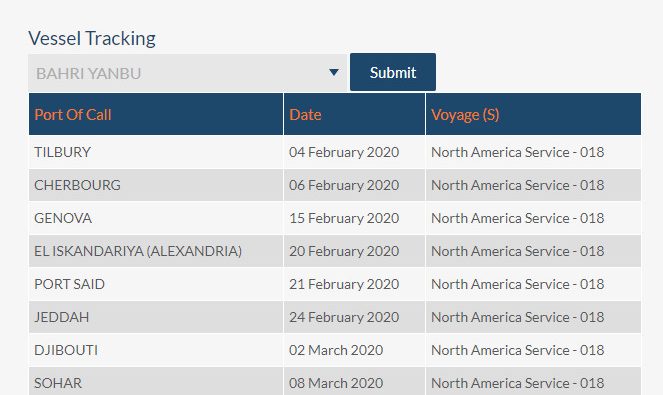Click the 15 February 2020 date cell

[x=354, y=218]
